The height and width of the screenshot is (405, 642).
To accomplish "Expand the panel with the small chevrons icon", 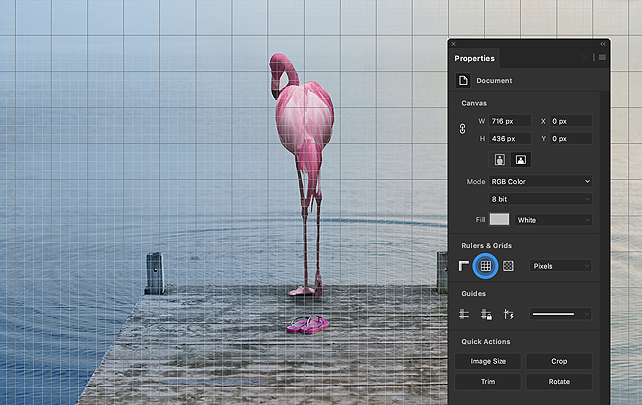I will pyautogui.click(x=586, y=57).
